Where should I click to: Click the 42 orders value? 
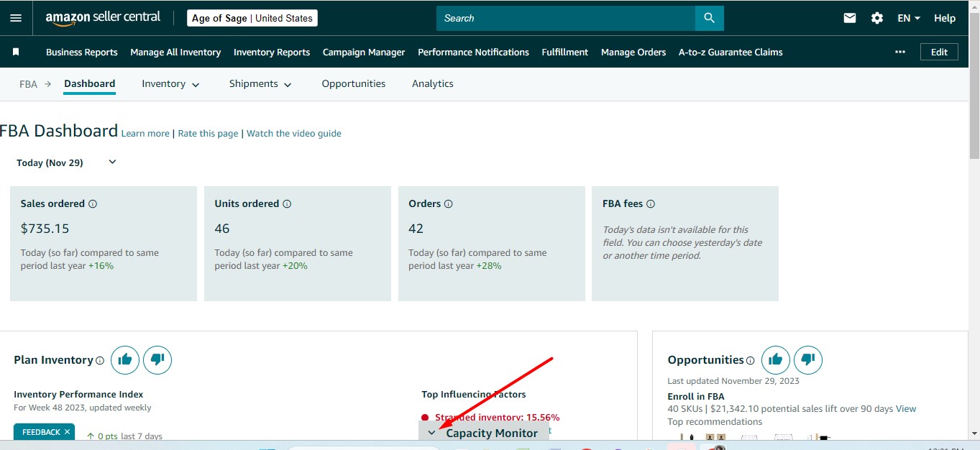coord(416,229)
